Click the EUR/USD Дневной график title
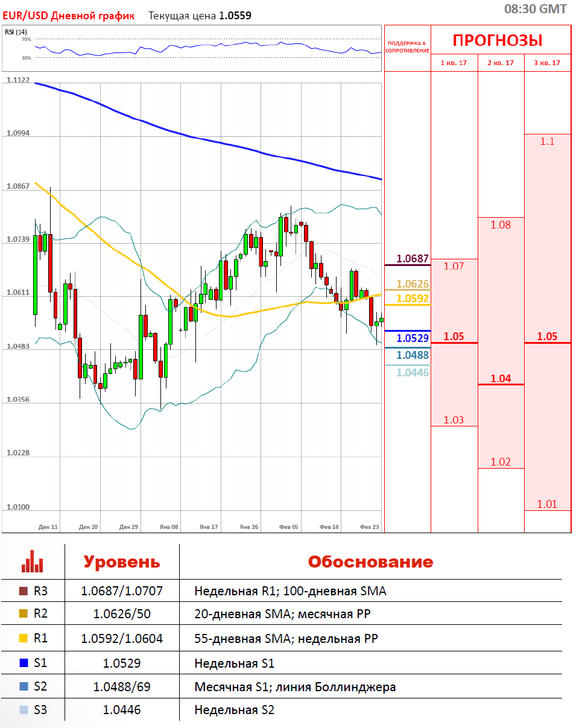 [68, 16]
